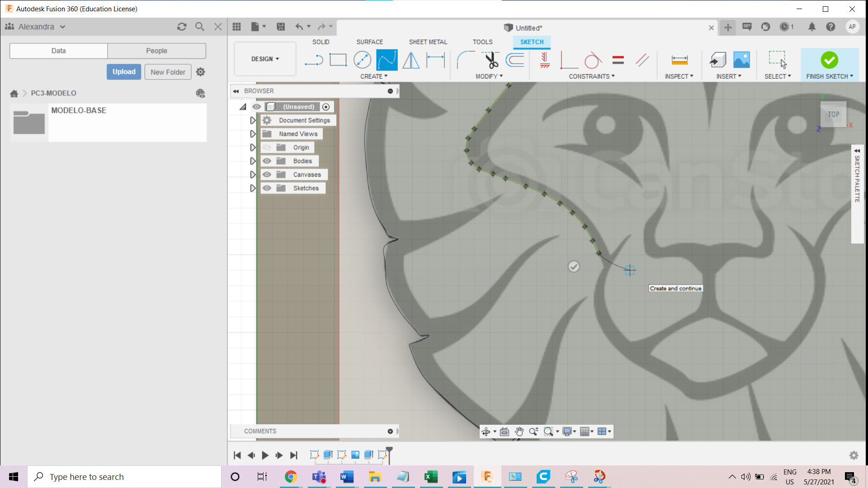Expand the Canvases node
Viewport: 868px width, 488px height.
(253, 174)
